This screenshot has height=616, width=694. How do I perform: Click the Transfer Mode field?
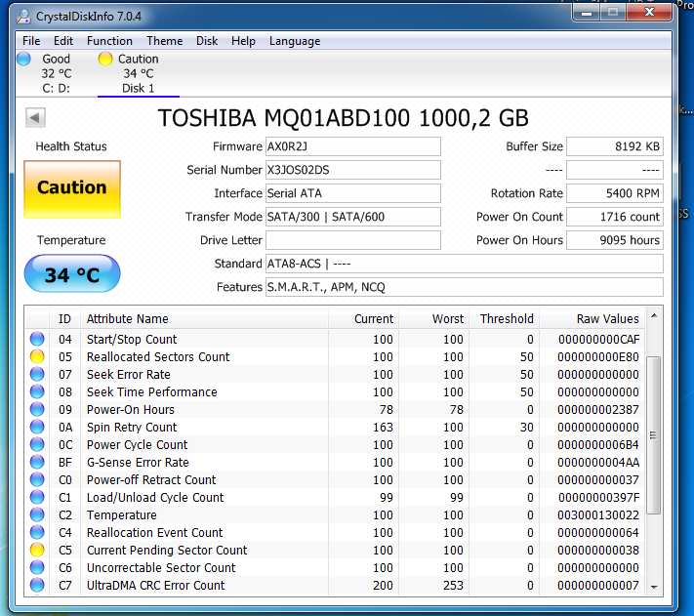point(352,217)
